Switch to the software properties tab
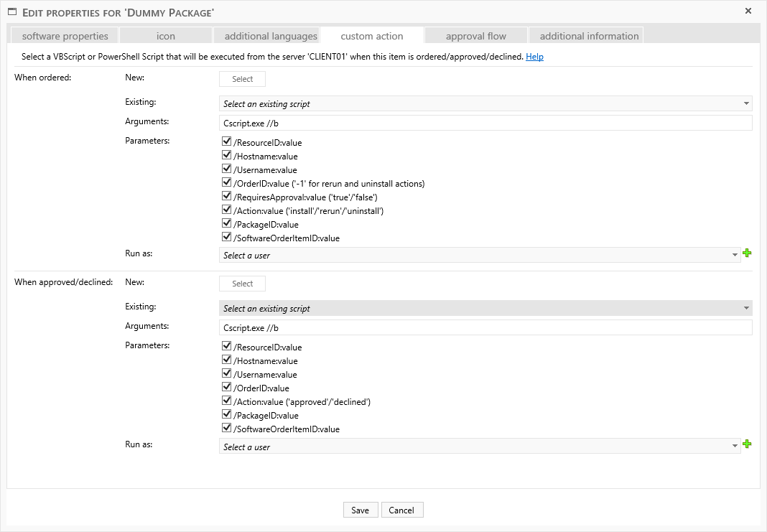This screenshot has height=532, width=767. click(x=65, y=36)
